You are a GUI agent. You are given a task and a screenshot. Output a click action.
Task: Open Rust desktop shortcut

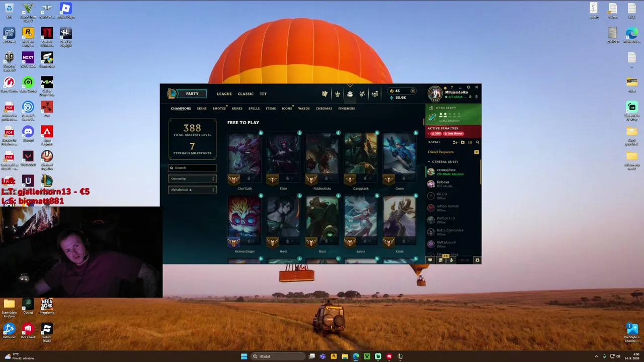pyautogui.click(x=47, y=109)
